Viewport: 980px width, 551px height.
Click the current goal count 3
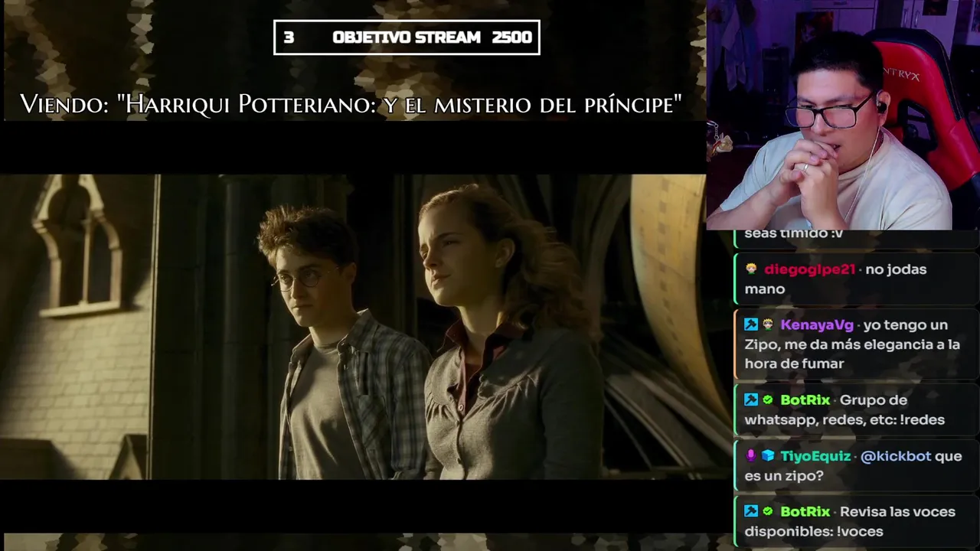pos(289,37)
